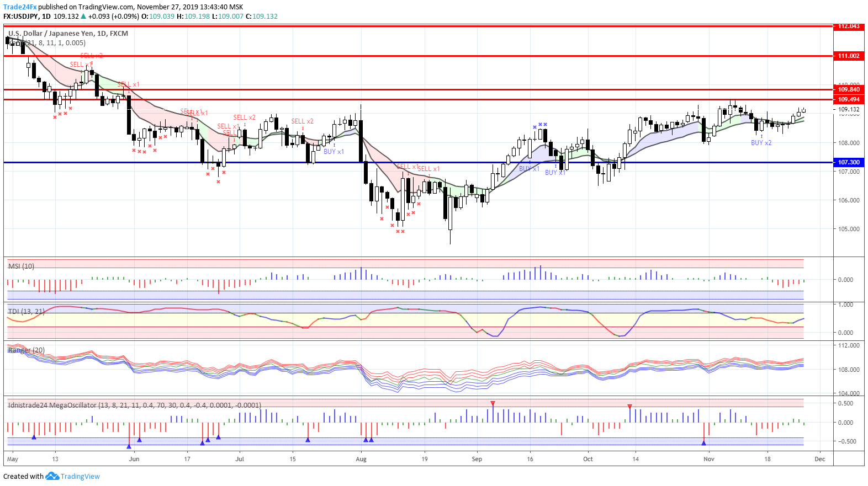
Task: Click the red 112.043 price level label
Action: (x=849, y=26)
